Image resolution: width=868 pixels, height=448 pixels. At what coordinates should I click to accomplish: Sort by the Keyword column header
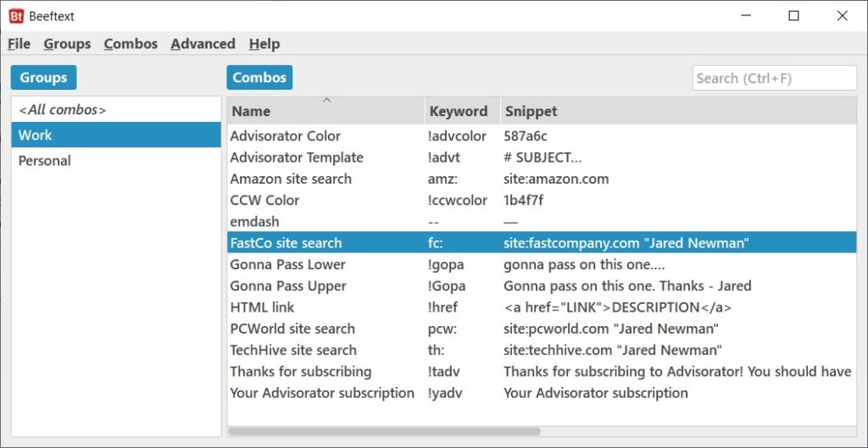pos(463,111)
